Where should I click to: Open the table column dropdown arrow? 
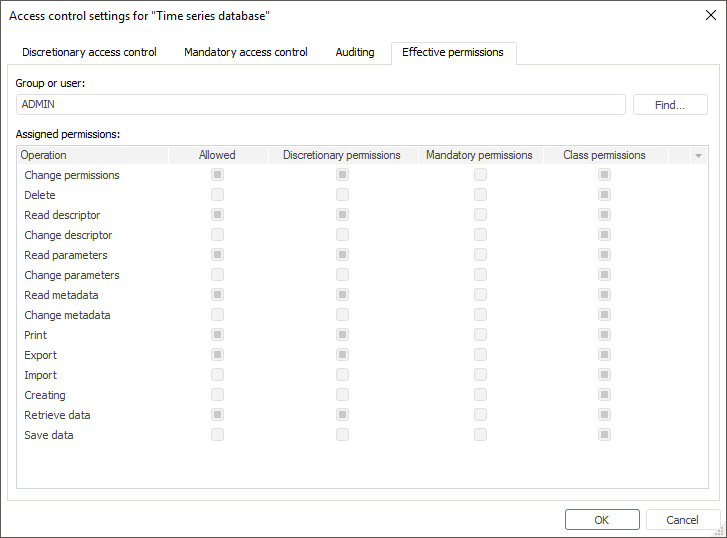coord(698,156)
